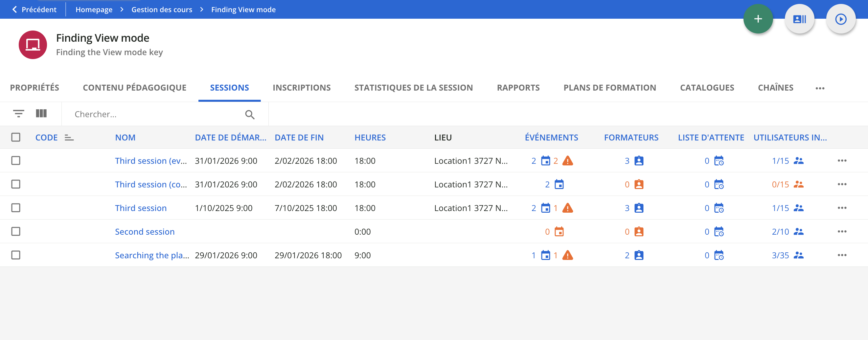
Task: Focus the Chercher search field
Action: click(x=155, y=115)
